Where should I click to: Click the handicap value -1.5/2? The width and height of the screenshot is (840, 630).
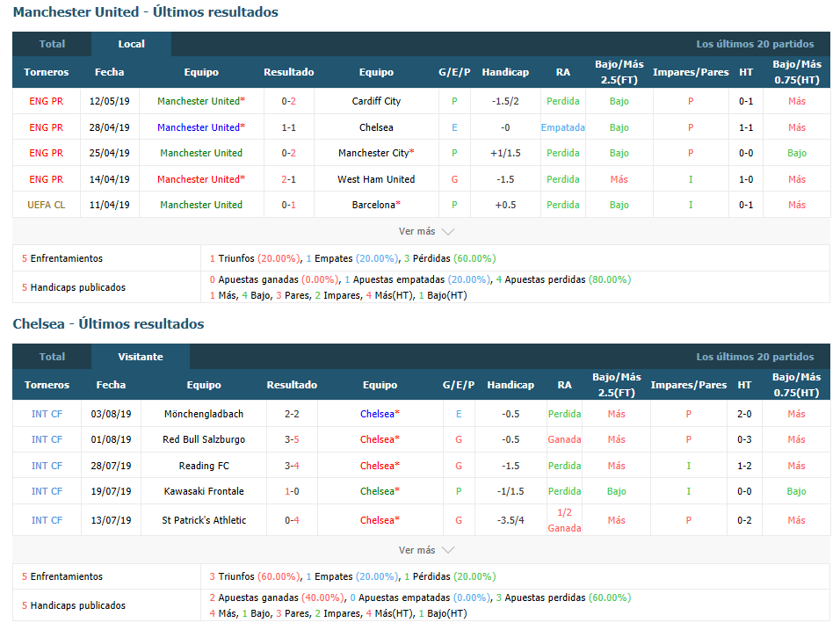505,101
